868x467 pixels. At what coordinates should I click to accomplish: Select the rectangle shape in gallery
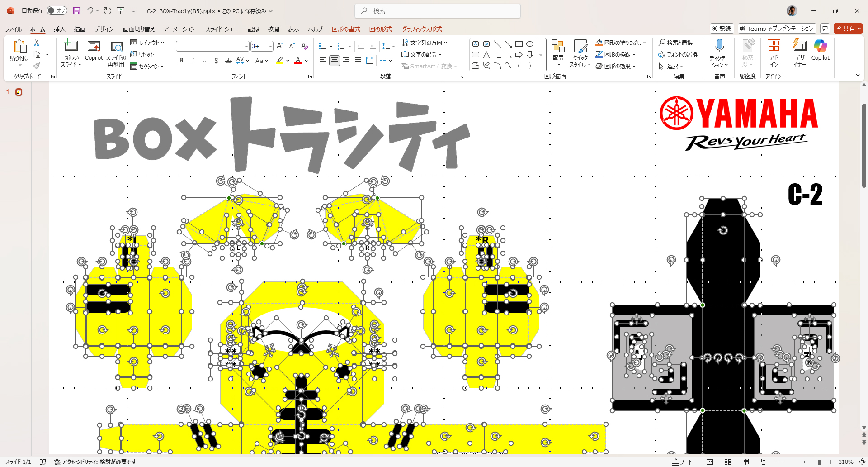(519, 44)
